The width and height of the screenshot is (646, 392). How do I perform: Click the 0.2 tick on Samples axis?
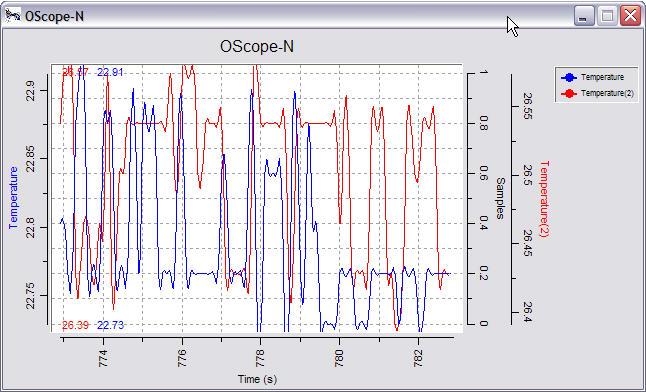click(x=484, y=273)
